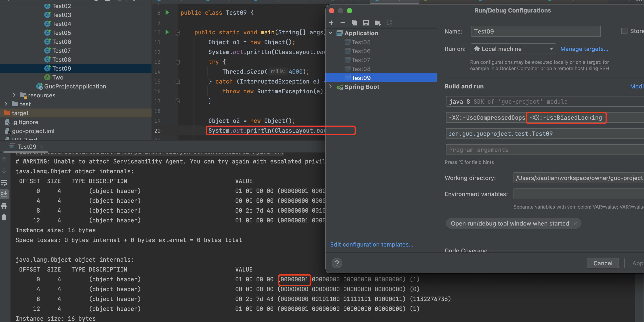
Task: Click the Save Configuration disk icon
Action: point(366,23)
